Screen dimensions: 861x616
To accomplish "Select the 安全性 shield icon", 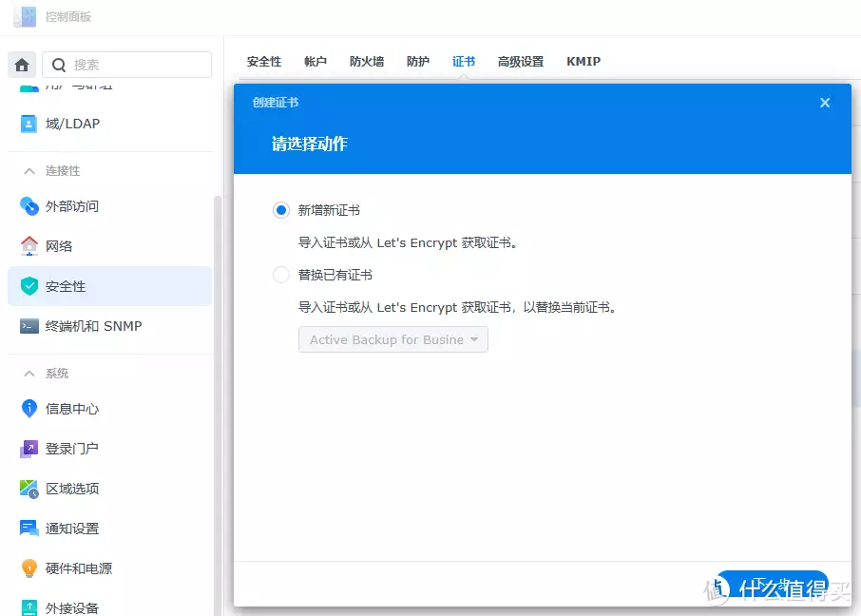I will tap(29, 286).
